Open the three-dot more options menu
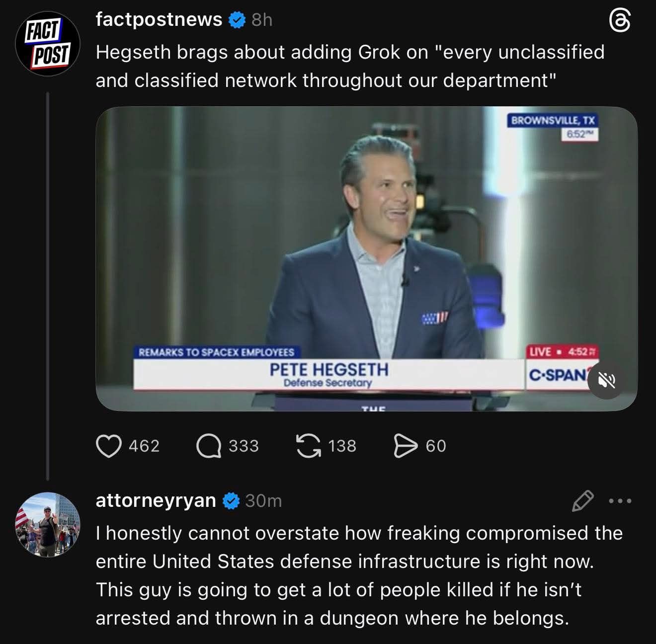Screen dimensions: 656x644 pyautogui.click(x=621, y=501)
